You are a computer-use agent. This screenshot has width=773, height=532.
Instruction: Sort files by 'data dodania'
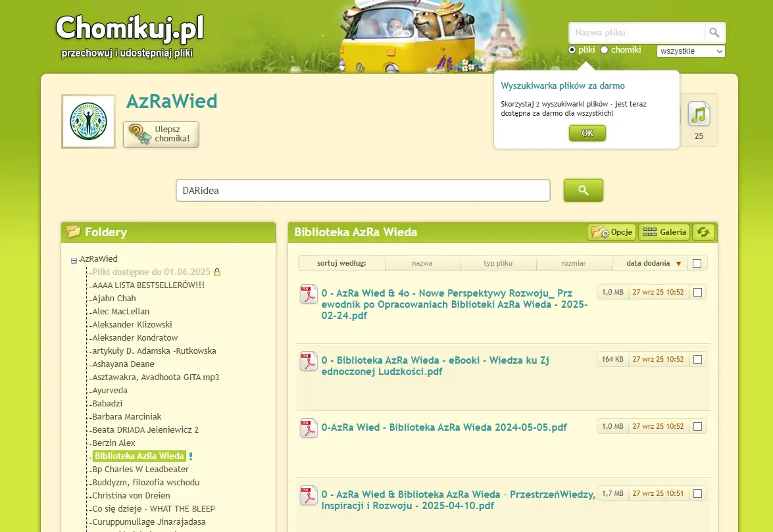649,264
